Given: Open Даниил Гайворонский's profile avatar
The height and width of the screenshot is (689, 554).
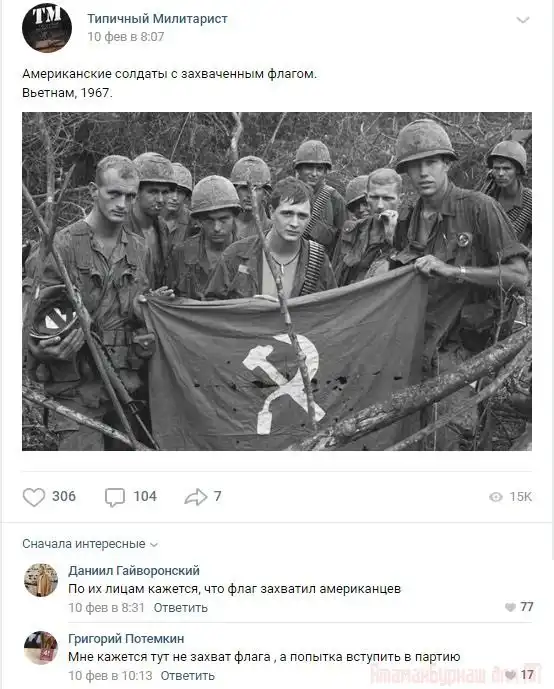Looking at the screenshot, I should pyautogui.click(x=41, y=580).
